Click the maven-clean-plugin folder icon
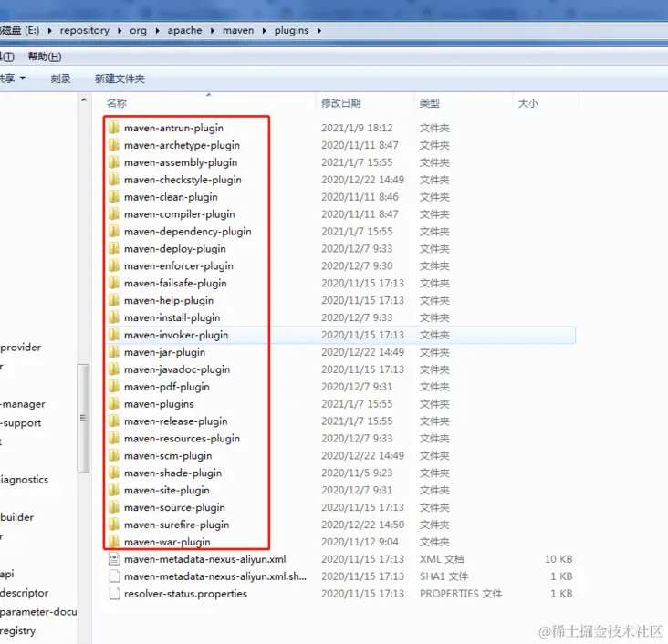The image size is (668, 644). (x=114, y=197)
